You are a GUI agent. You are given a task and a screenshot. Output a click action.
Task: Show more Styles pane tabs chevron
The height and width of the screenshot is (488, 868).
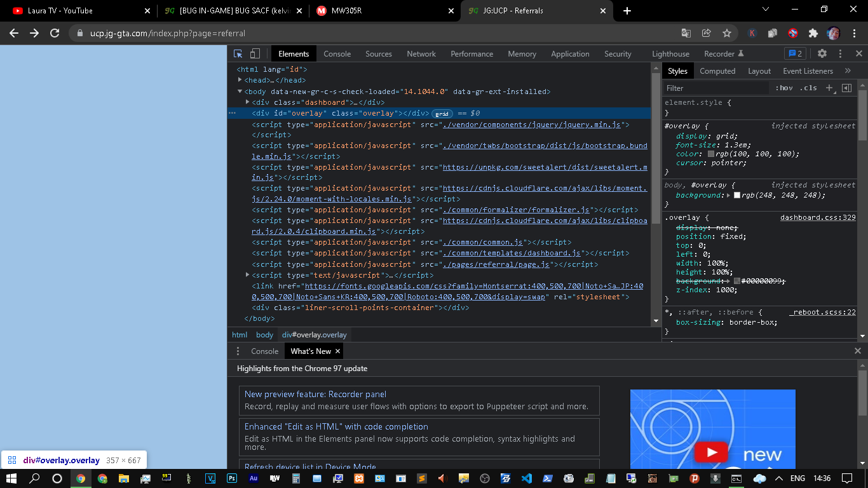848,71
